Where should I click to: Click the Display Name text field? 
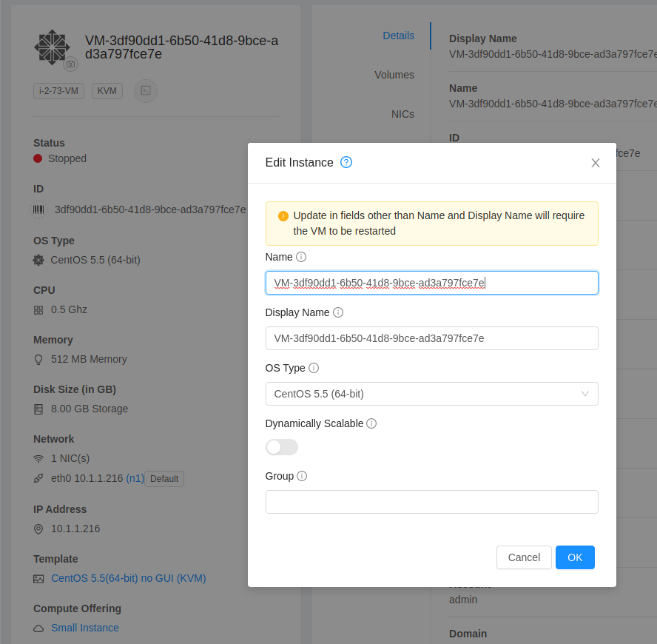click(431, 338)
